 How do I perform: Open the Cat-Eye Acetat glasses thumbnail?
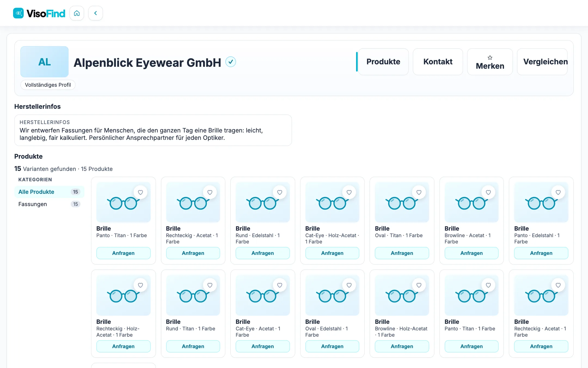click(x=263, y=295)
